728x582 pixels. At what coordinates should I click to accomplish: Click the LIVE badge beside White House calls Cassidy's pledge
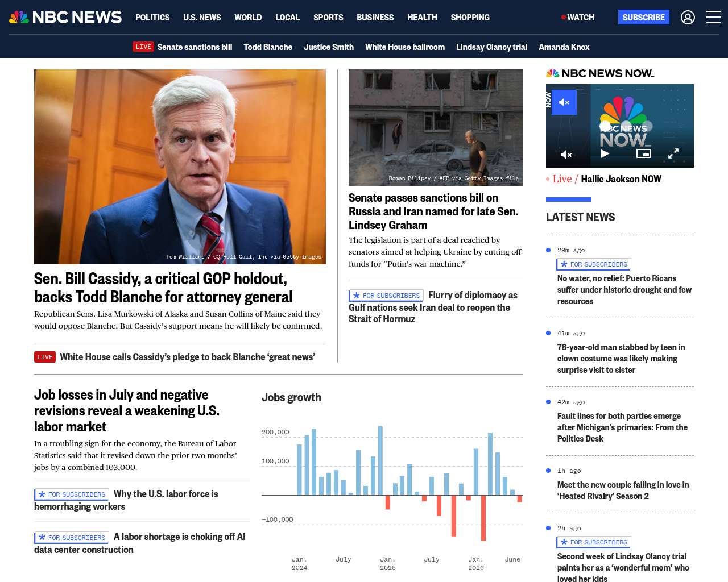pyautogui.click(x=45, y=357)
